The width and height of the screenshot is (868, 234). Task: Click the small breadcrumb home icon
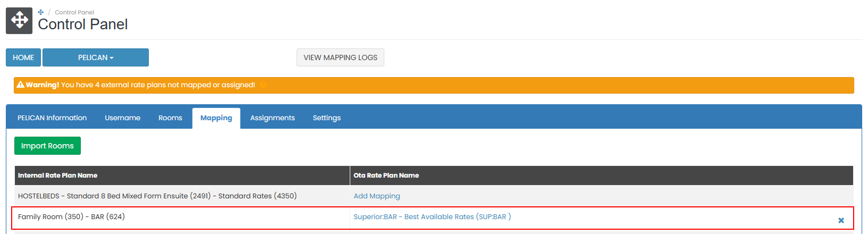(x=41, y=12)
